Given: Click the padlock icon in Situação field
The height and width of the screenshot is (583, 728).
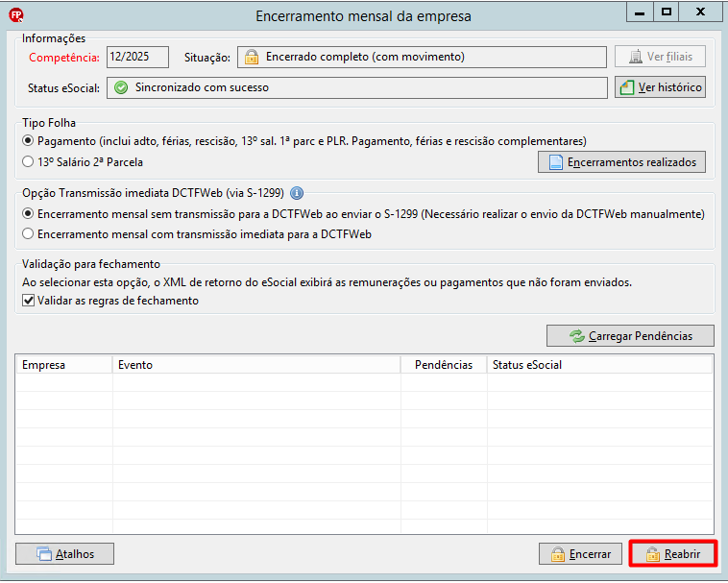Looking at the screenshot, I should click(252, 57).
